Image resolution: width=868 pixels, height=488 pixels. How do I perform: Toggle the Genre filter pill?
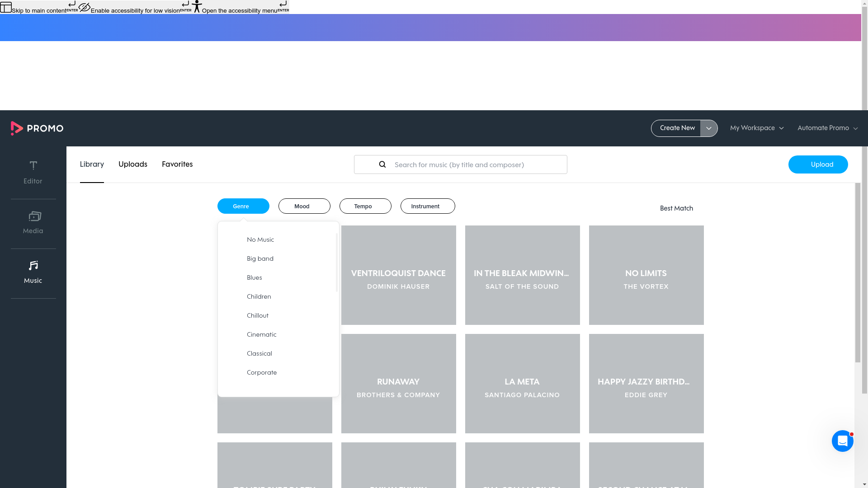tap(243, 206)
